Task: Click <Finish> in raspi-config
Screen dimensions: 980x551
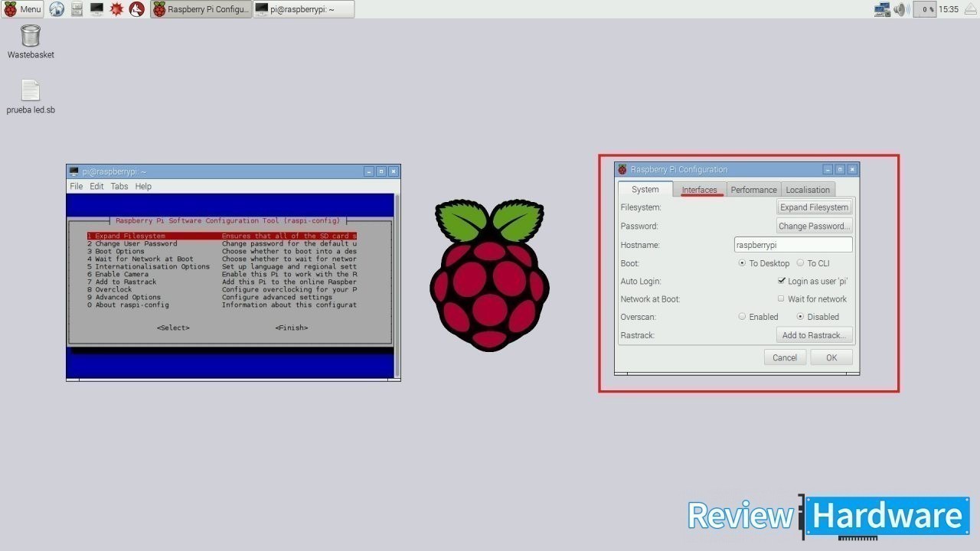Action: pyautogui.click(x=292, y=328)
